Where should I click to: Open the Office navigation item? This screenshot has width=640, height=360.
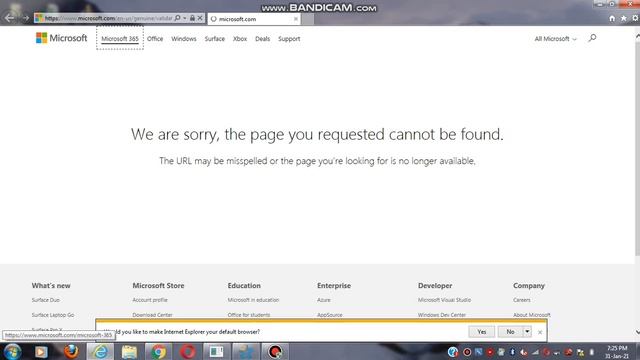[x=155, y=39]
